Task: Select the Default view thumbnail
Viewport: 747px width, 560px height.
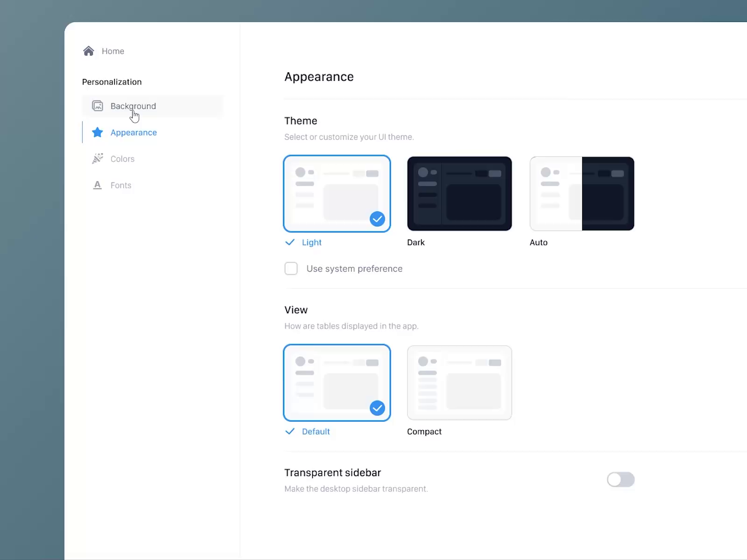Action: coord(337,382)
